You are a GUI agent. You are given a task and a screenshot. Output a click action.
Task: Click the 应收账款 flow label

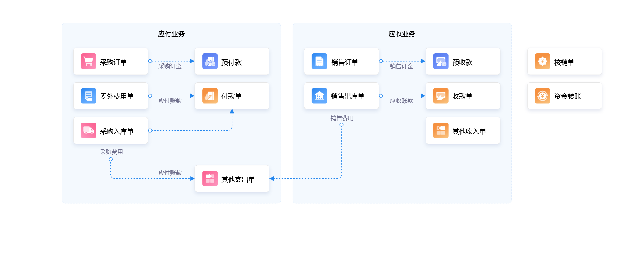(x=402, y=101)
